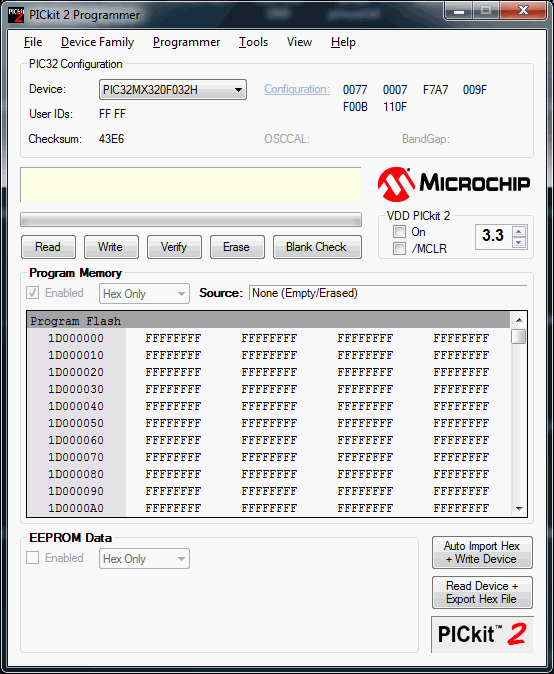Click the PICkit 2 title bar icon
The width and height of the screenshot is (554, 674).
(x=16, y=15)
